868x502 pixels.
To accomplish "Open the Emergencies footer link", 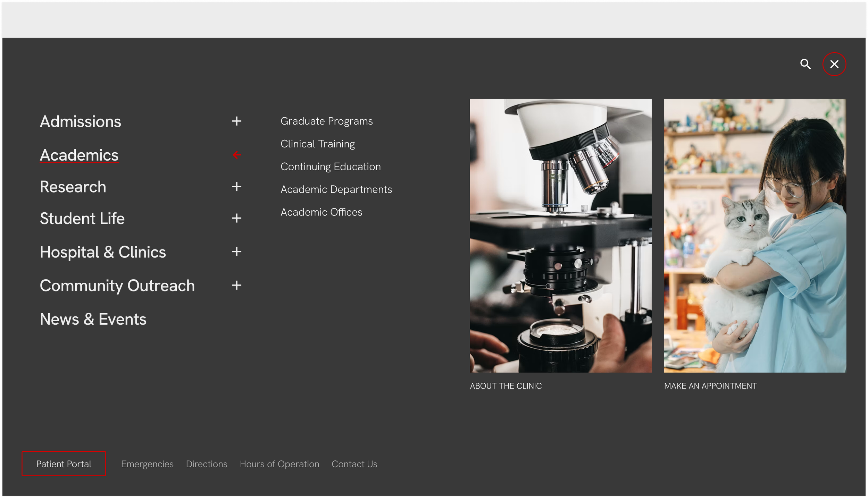I will [147, 464].
